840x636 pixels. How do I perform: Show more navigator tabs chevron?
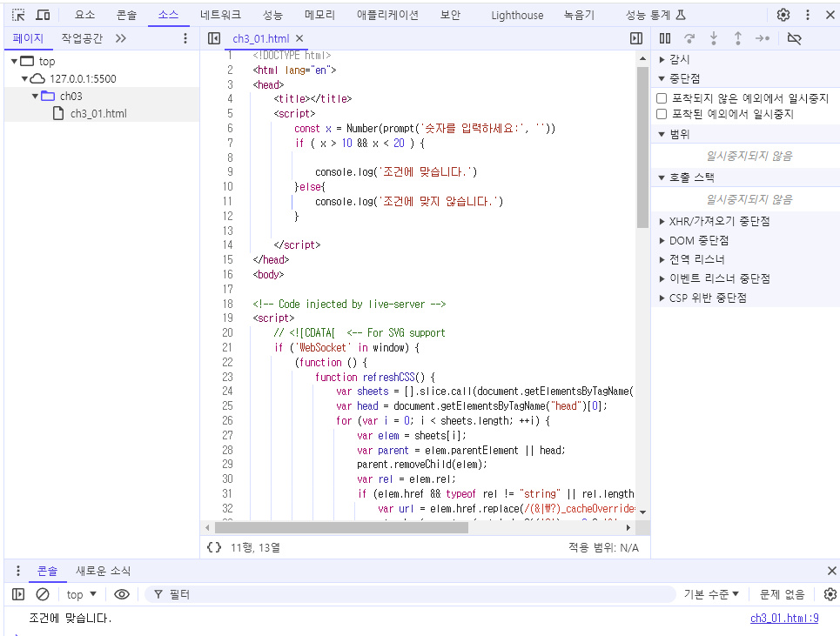121,38
